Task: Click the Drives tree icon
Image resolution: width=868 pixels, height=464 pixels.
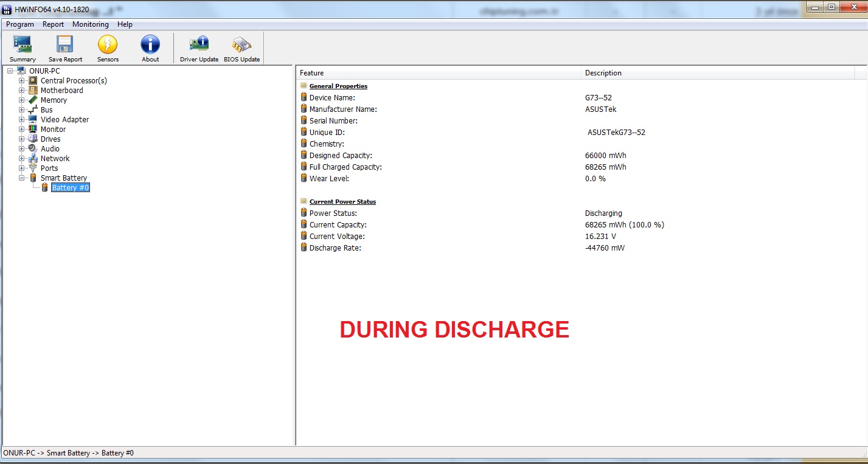Action: [x=33, y=139]
